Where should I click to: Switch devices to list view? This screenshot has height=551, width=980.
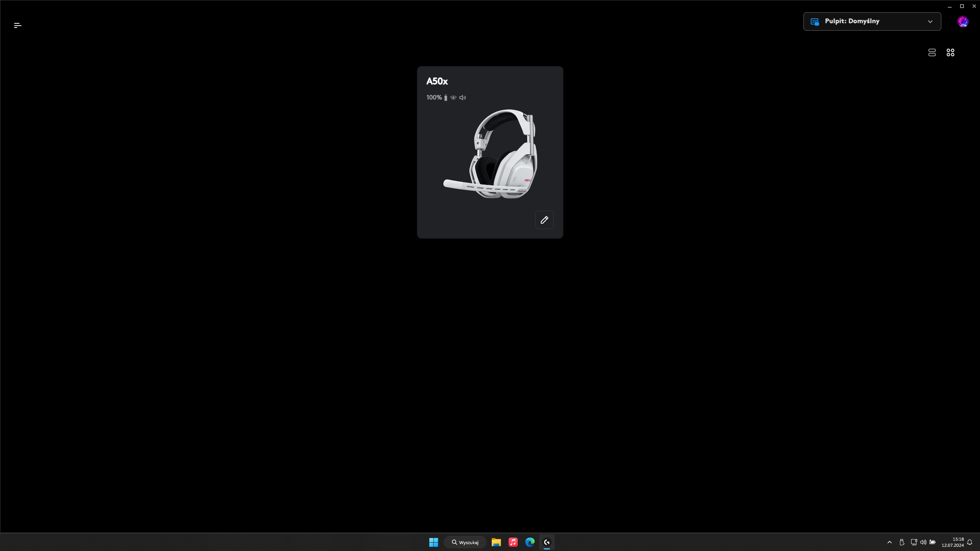point(932,52)
